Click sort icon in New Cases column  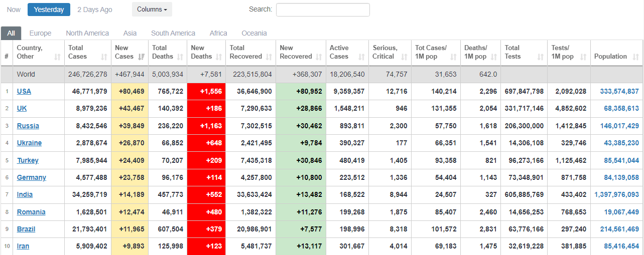click(x=141, y=57)
